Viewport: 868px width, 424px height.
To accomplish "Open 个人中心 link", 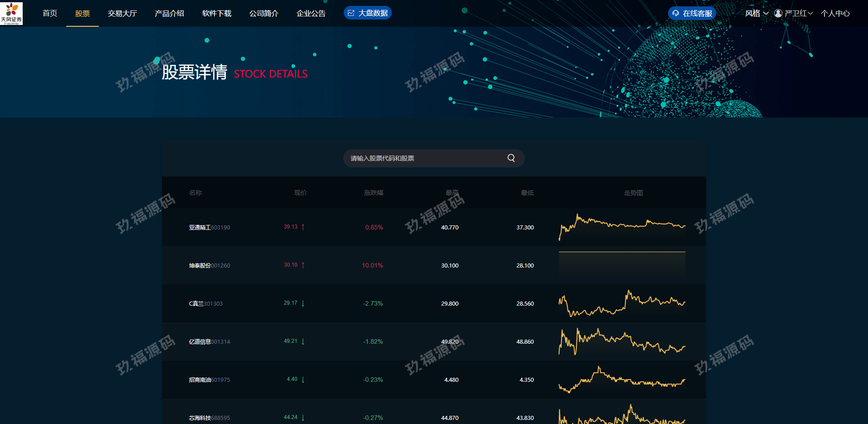I will 835,13.
